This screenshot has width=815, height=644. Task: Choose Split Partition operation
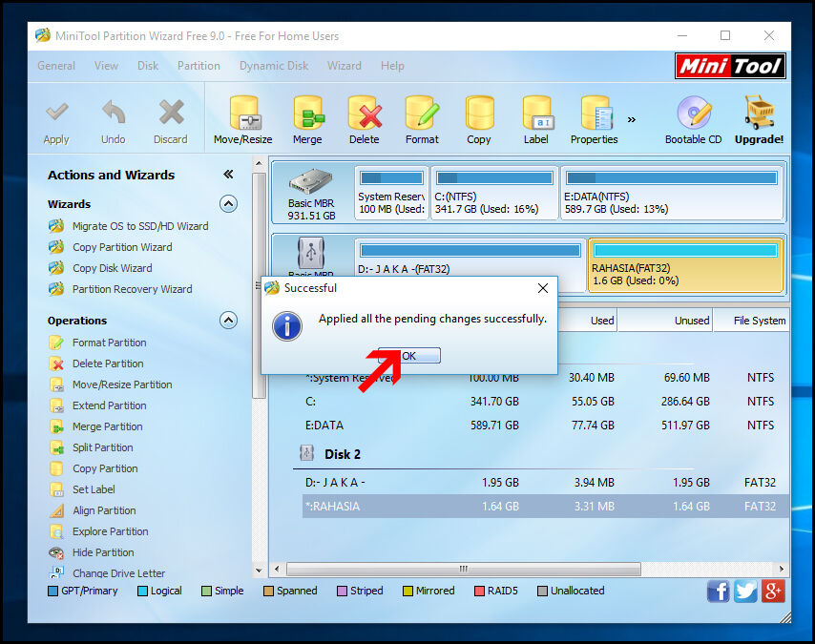tap(102, 447)
